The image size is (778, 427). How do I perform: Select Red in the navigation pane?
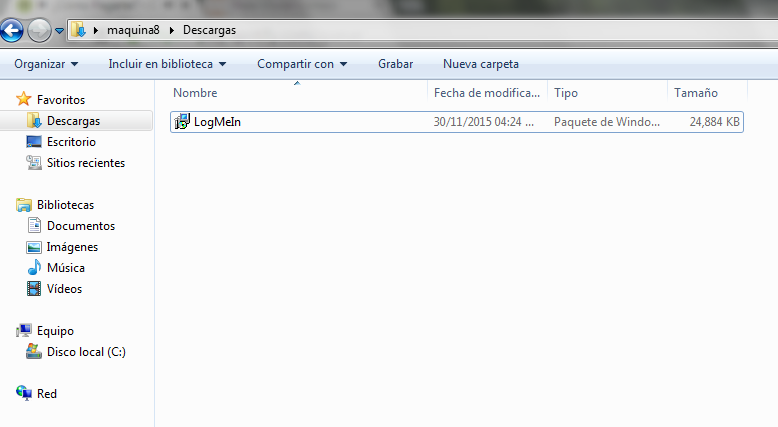(x=47, y=394)
